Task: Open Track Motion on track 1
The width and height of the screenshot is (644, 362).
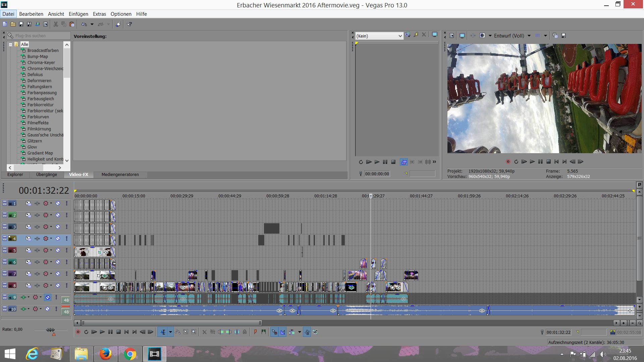Action: pyautogui.click(x=28, y=203)
